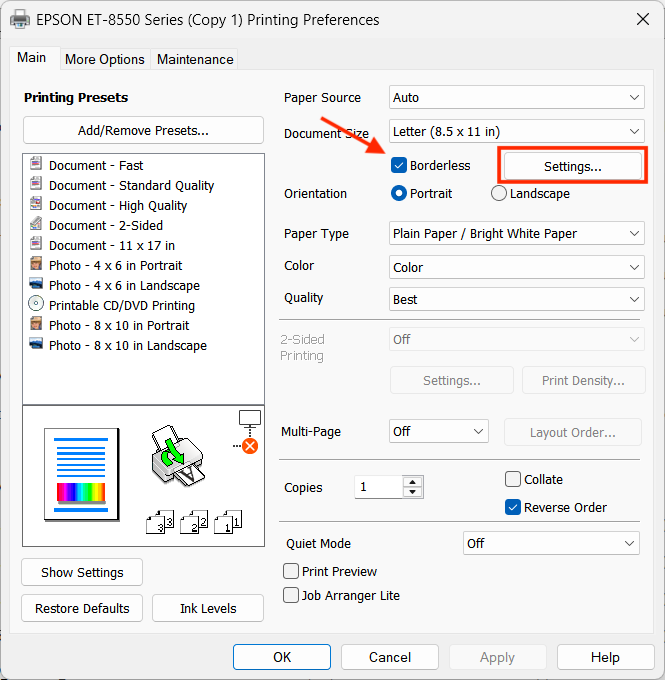Open the Borderless Settings button
Viewport: 665px width, 680px height.
[x=573, y=166]
